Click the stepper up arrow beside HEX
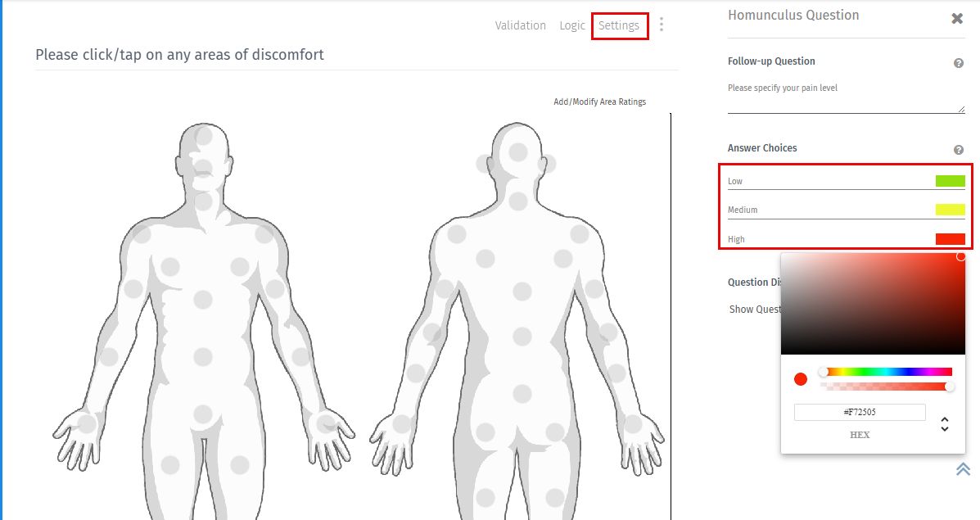980x520 pixels. pos(945,418)
